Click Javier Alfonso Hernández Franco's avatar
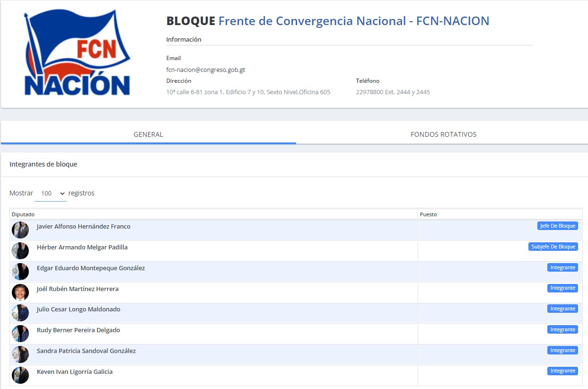Screen dimensions: 588x389 [20, 230]
